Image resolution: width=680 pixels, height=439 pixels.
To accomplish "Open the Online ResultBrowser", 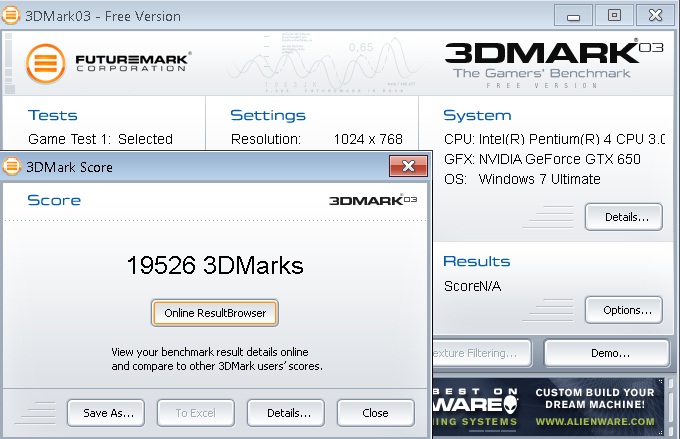I will pos(215,313).
